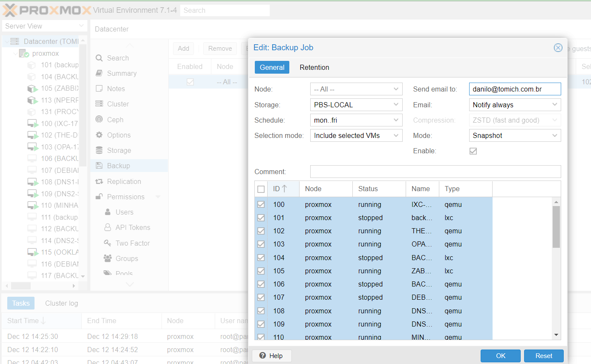
Task: Uncheck container 105 in backup selection
Action: (261, 271)
